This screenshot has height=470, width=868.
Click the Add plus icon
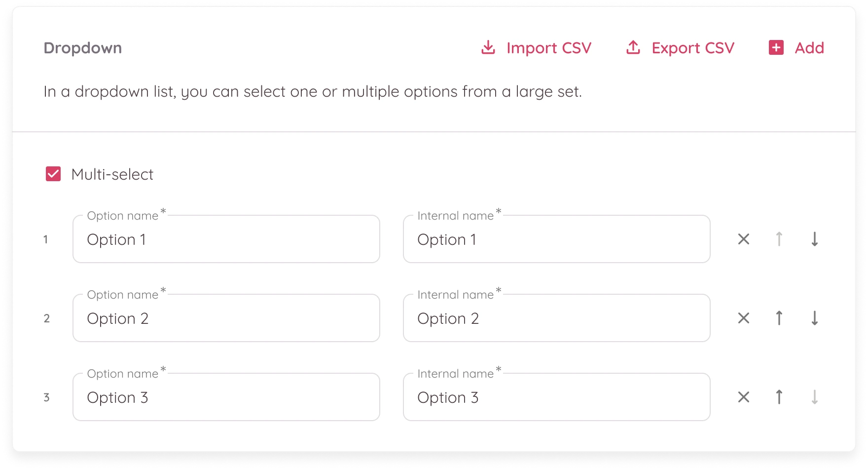click(x=776, y=48)
